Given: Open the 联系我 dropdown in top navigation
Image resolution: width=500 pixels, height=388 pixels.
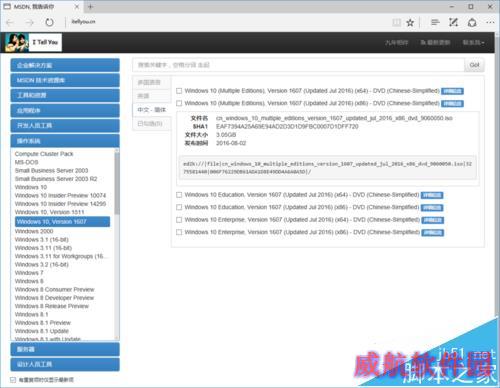Looking at the screenshot, I should click(473, 43).
